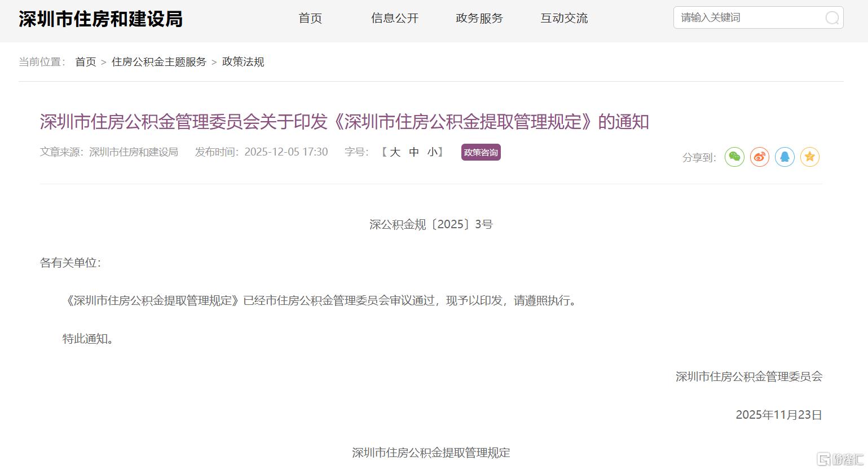
Task: Click the search magnifier icon
Action: (832, 18)
